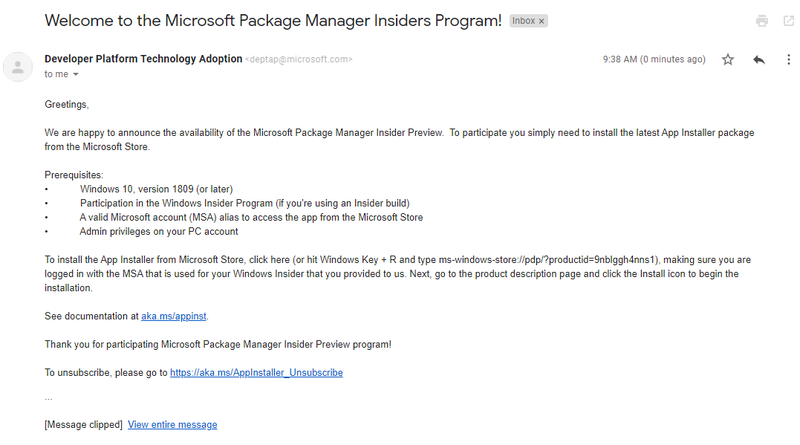
Task: Click the 9:38 AM timestamp
Action: [654, 60]
